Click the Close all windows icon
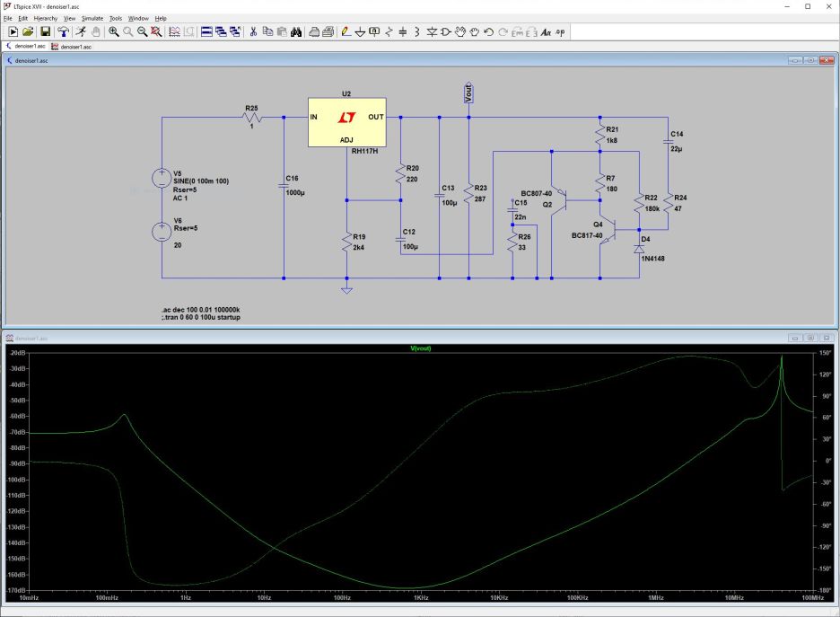The width and height of the screenshot is (840, 617). coord(234,32)
